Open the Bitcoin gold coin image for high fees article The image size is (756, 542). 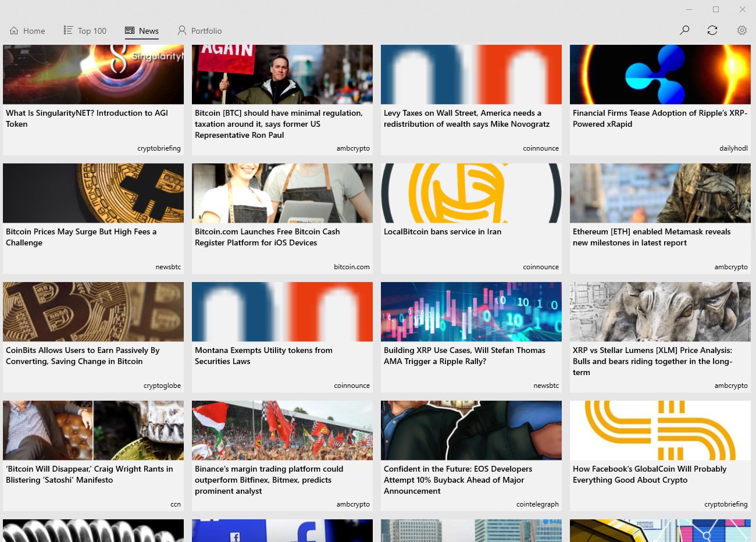pyautogui.click(x=93, y=193)
